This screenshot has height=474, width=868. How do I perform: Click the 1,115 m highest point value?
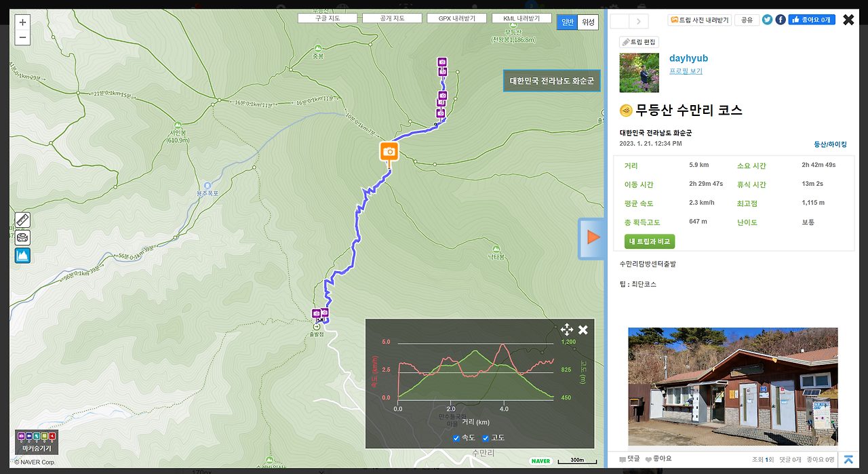[x=813, y=203]
